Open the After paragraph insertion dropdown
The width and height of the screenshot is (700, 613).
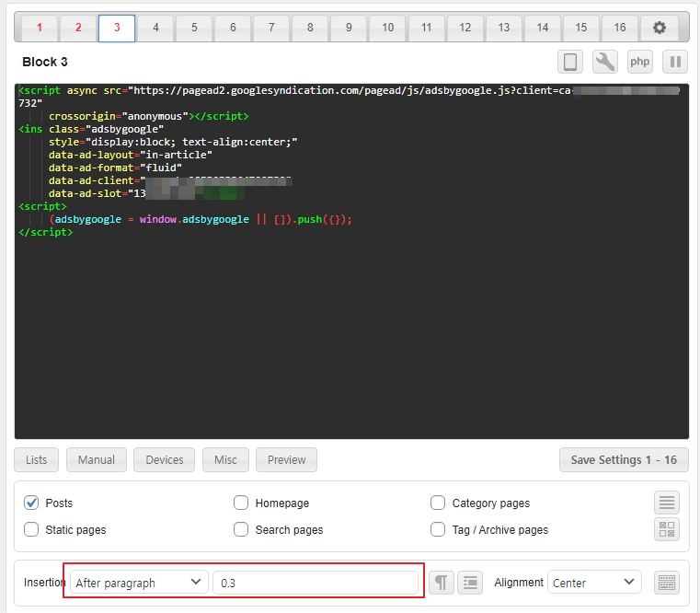pos(139,583)
